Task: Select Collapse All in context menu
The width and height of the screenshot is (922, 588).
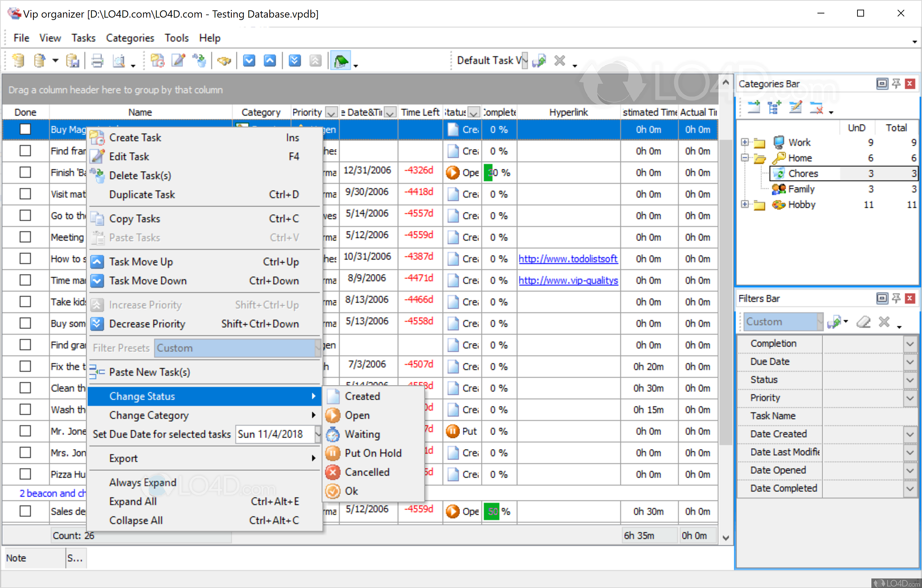Action: (x=204, y=520)
